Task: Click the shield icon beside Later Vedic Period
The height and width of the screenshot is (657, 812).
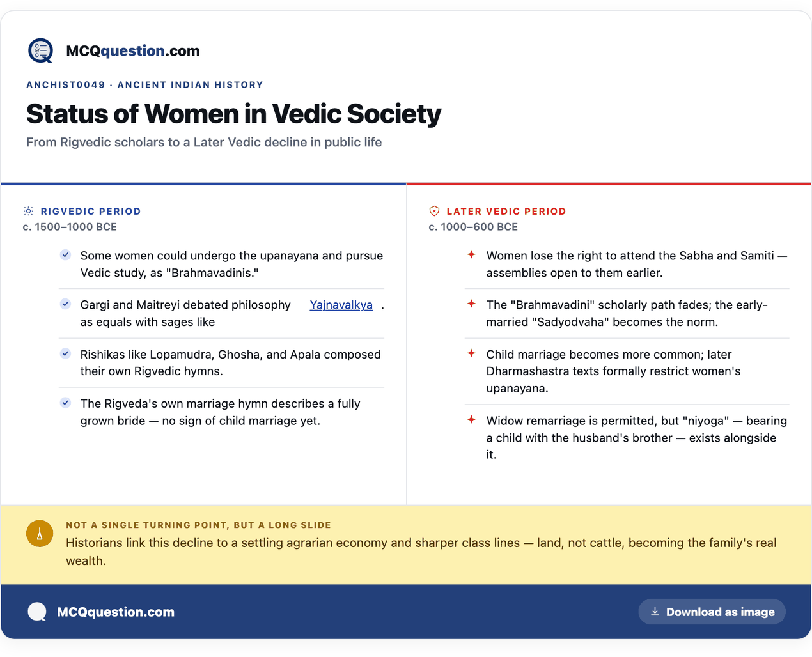Action: [x=434, y=211]
